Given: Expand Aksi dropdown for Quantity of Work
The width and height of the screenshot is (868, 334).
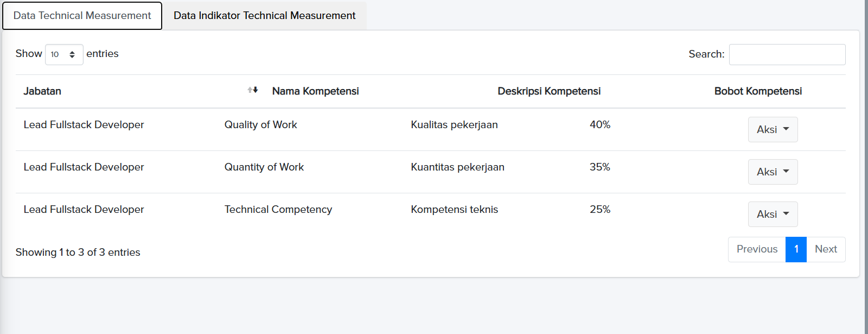Looking at the screenshot, I should (x=773, y=172).
